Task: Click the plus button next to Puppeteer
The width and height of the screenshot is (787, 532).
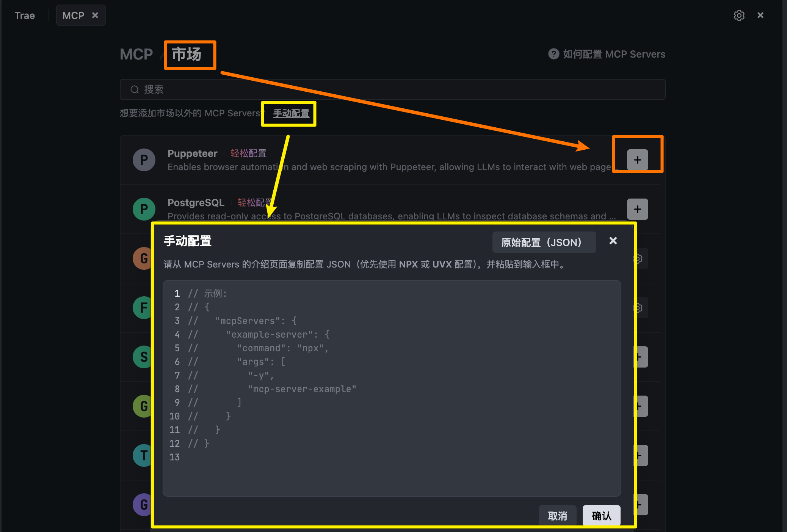Action: pos(637,160)
